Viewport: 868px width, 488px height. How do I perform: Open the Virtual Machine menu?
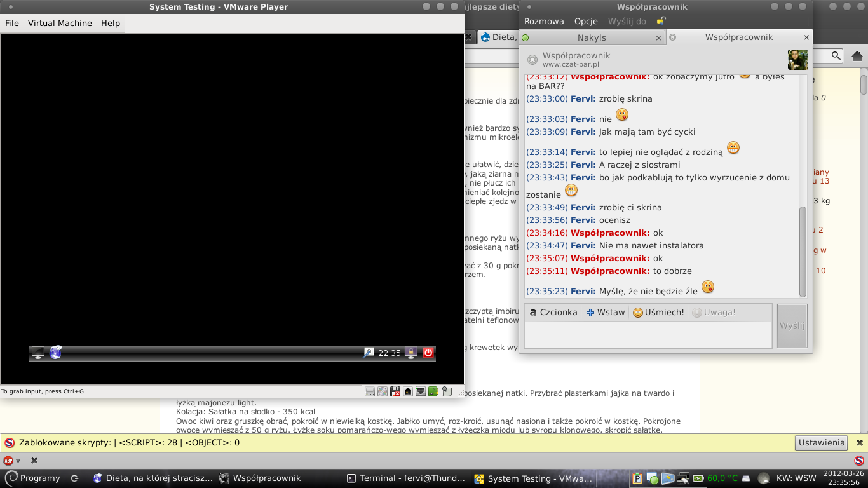coord(60,23)
